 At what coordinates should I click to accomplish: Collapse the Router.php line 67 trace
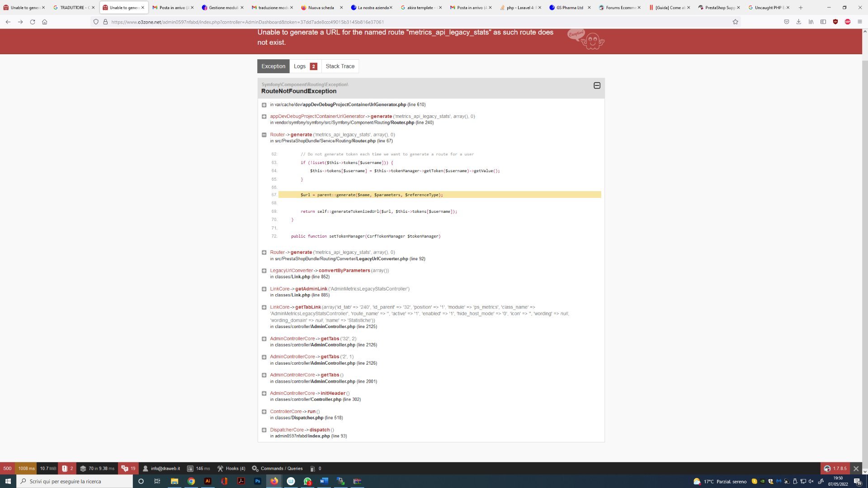264,135
